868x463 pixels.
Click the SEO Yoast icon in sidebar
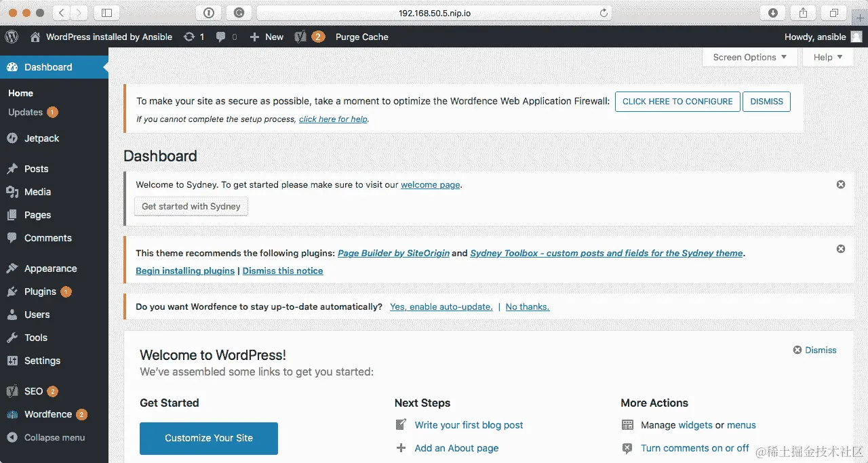(12, 391)
